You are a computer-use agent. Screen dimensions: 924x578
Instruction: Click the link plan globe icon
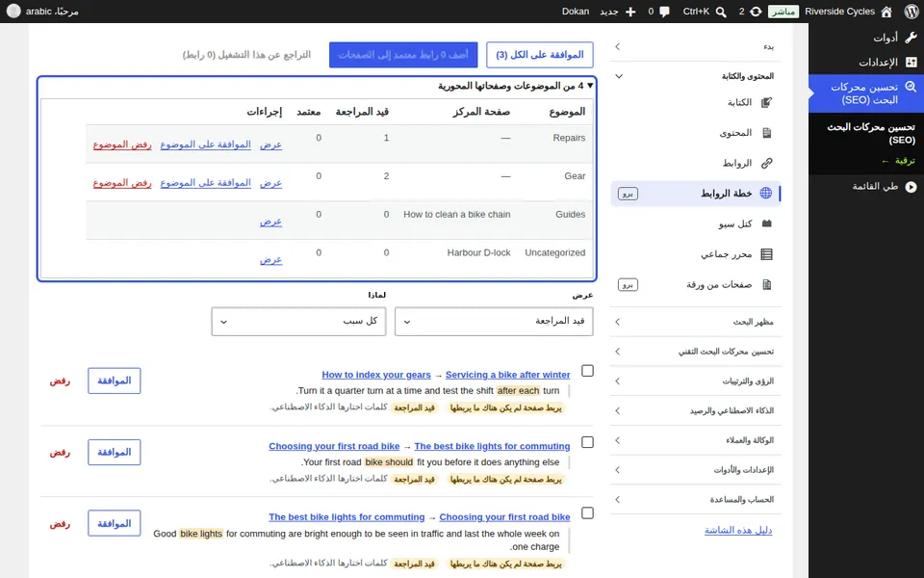tap(765, 193)
